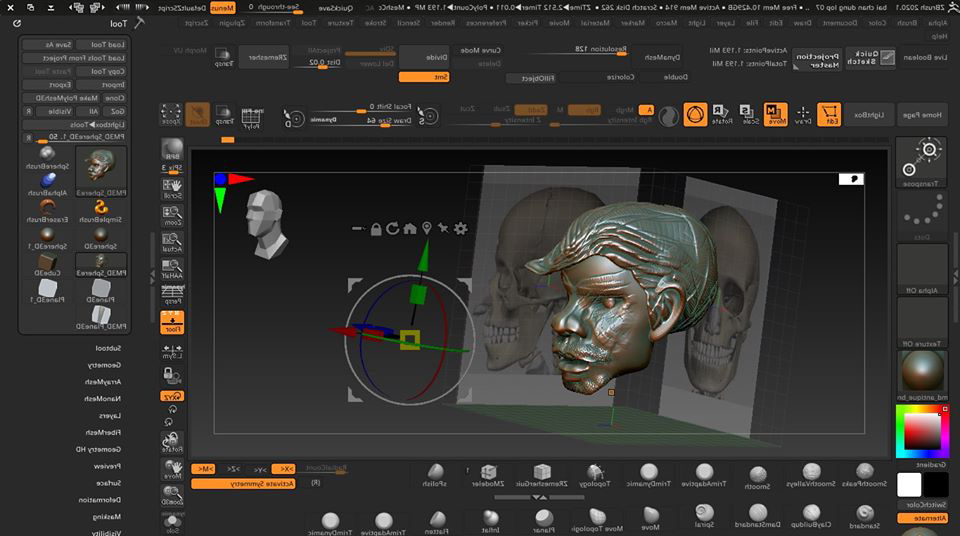Click the Zoom3D navigation icon
Screen dimensions: 960x536
coord(172,495)
